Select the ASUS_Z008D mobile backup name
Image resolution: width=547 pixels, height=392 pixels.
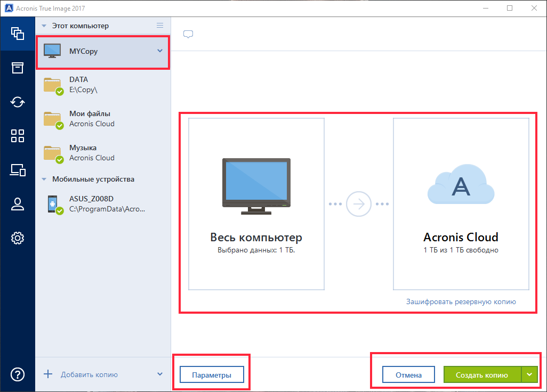91,199
